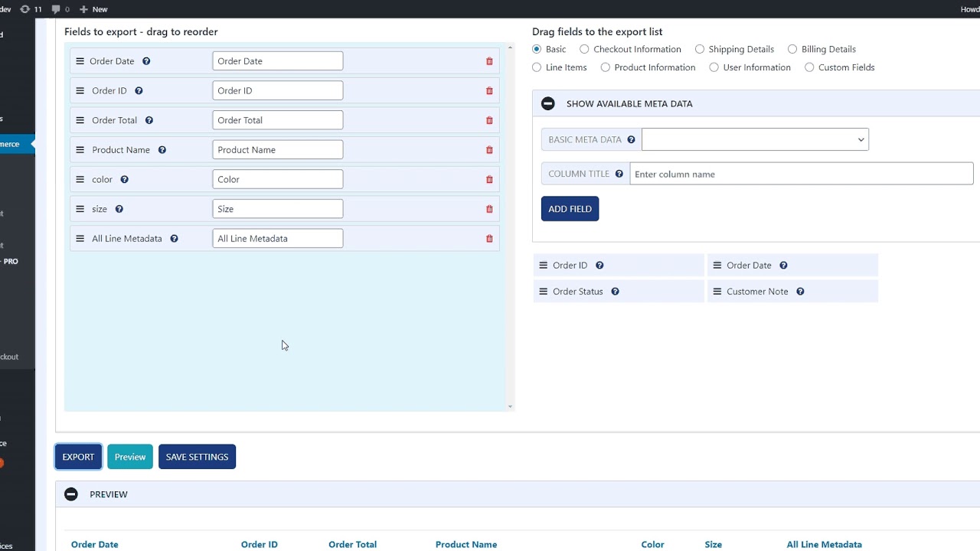
Task: Remove All Line Metadata field
Action: [x=489, y=239]
